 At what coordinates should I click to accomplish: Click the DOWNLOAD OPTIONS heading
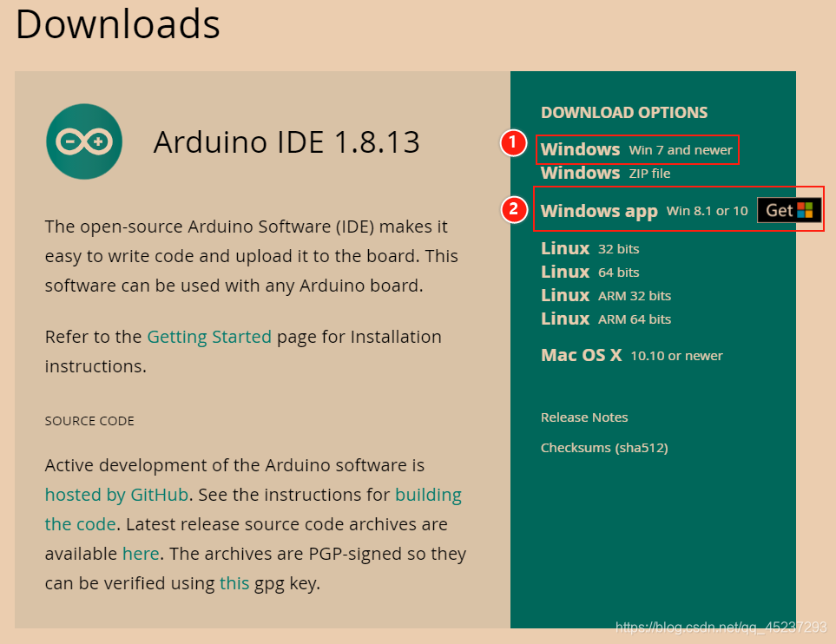(x=624, y=113)
